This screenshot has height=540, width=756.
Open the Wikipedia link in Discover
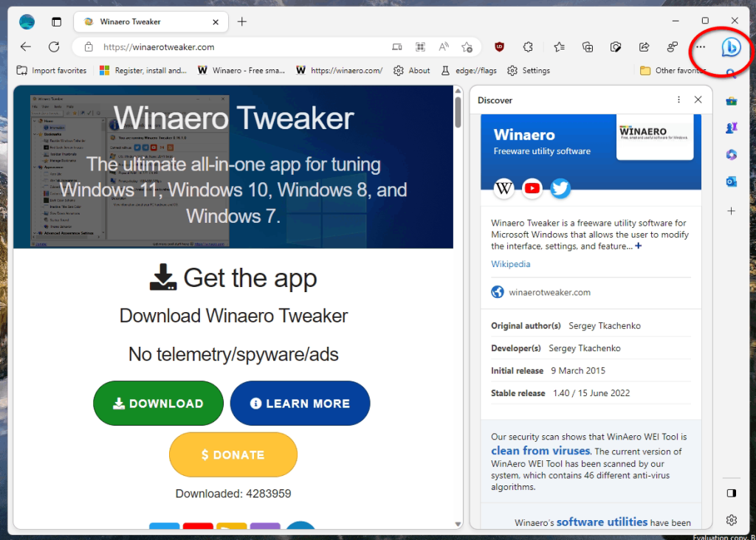[x=511, y=264]
